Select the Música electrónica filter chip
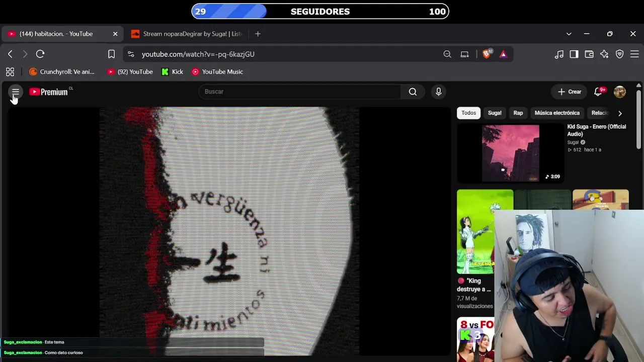This screenshot has width=644, height=362. [x=557, y=113]
